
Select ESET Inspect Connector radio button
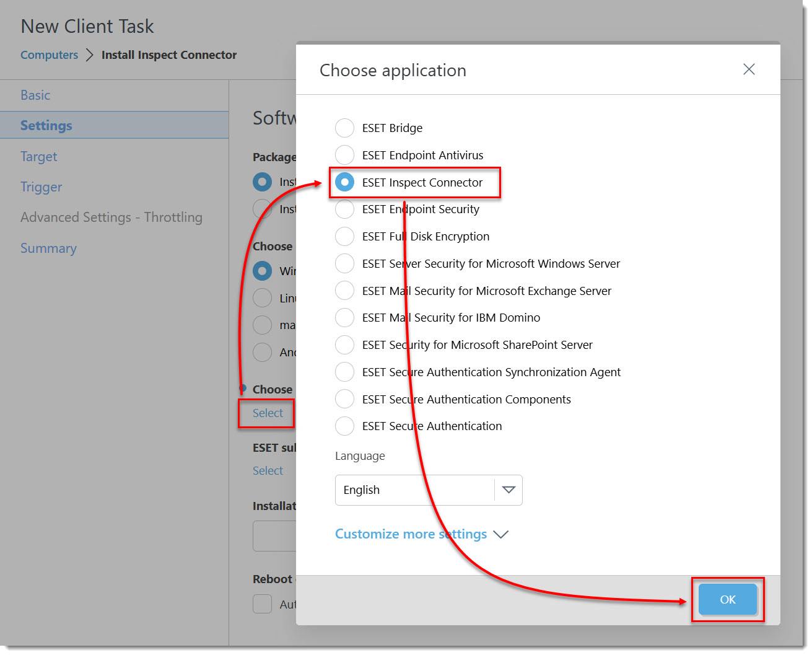[x=344, y=182]
